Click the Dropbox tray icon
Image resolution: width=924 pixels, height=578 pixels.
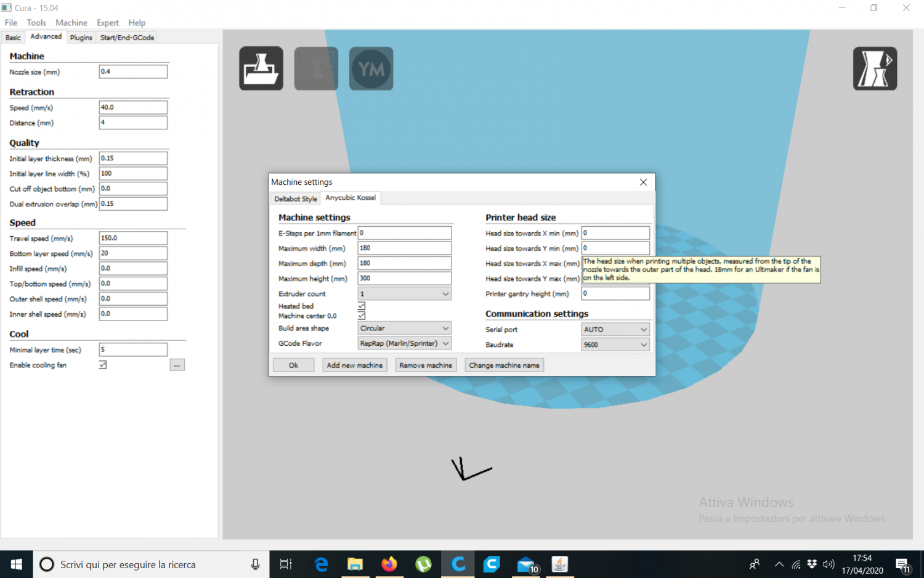[812, 564]
